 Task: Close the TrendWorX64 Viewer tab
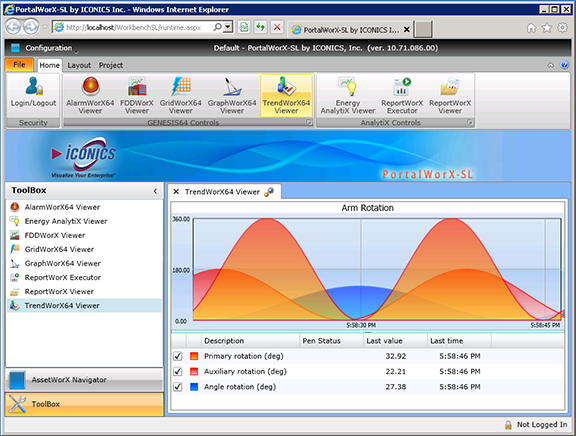[176, 192]
